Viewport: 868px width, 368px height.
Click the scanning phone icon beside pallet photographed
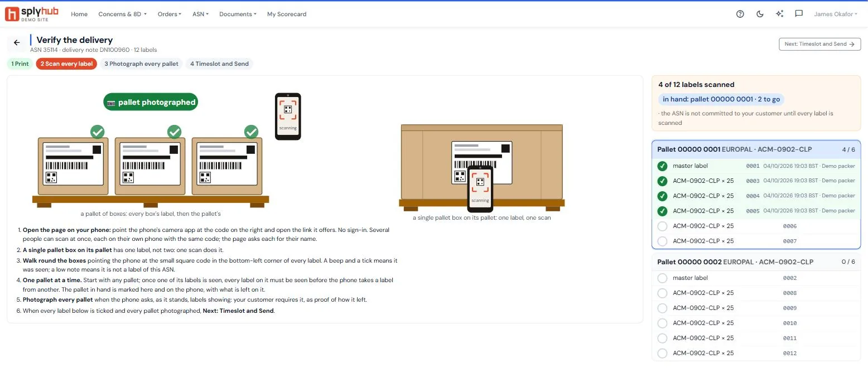288,116
